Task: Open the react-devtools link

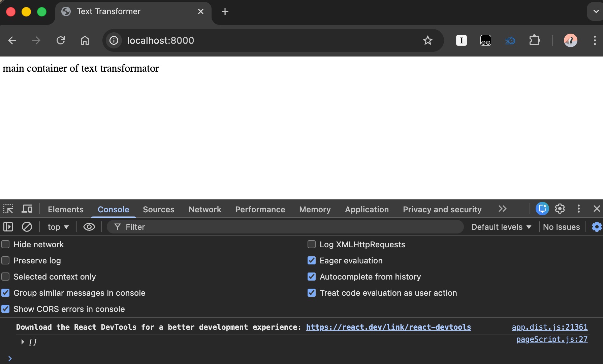Action: (388, 327)
